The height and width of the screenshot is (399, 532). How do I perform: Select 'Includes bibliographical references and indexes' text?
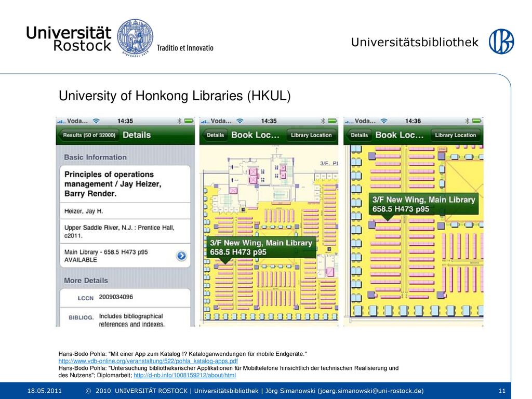click(131, 320)
